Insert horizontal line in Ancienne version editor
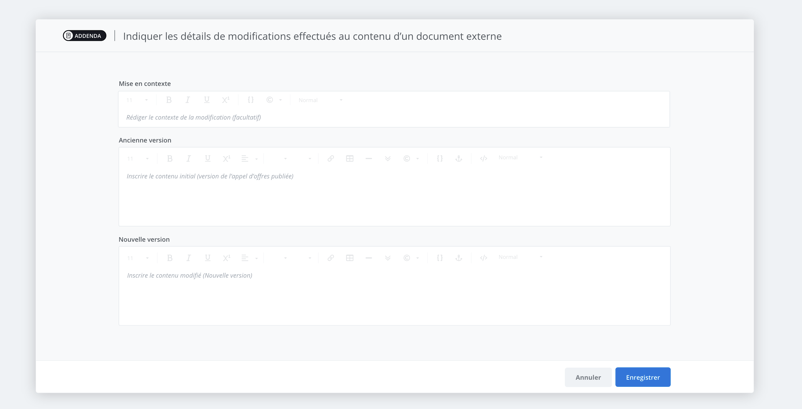The image size is (802, 409). [369, 158]
